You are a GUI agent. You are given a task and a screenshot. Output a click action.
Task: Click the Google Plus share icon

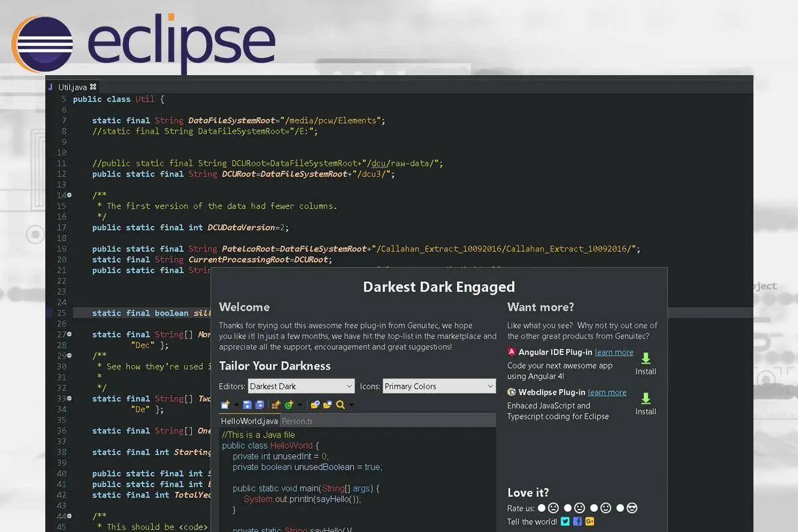(590, 521)
